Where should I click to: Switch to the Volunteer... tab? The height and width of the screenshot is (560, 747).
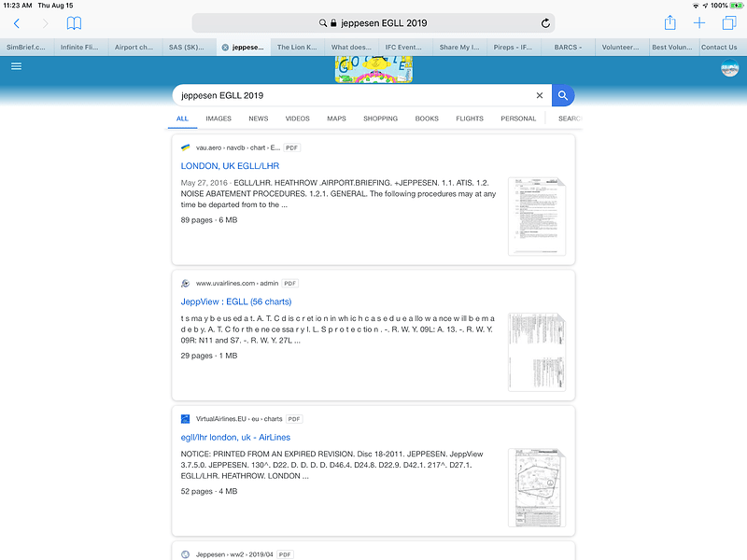(622, 48)
